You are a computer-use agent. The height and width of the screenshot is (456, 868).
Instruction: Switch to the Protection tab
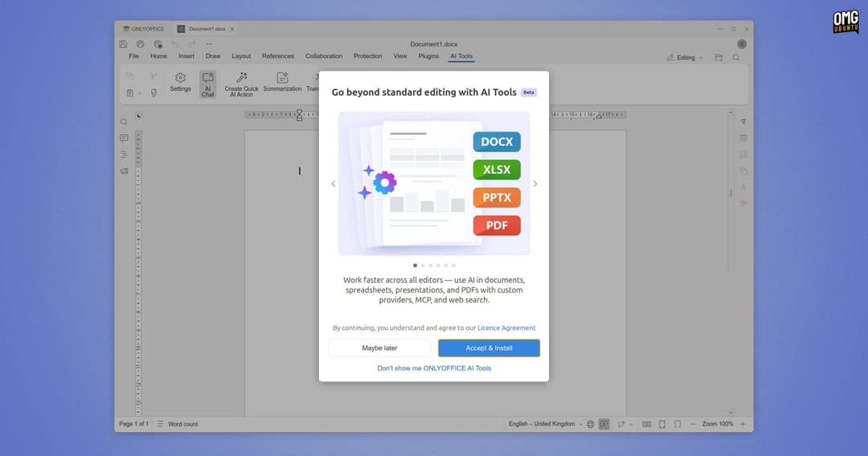(x=368, y=56)
